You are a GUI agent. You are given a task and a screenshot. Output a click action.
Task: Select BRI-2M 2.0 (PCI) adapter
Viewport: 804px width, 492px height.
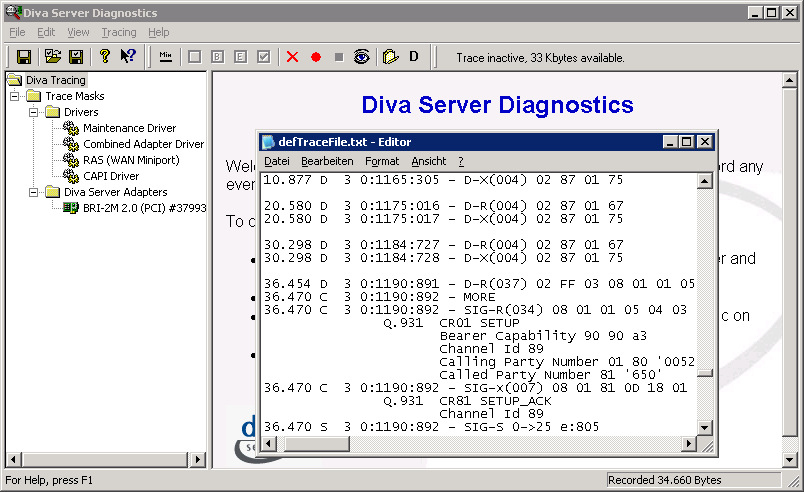(145, 208)
